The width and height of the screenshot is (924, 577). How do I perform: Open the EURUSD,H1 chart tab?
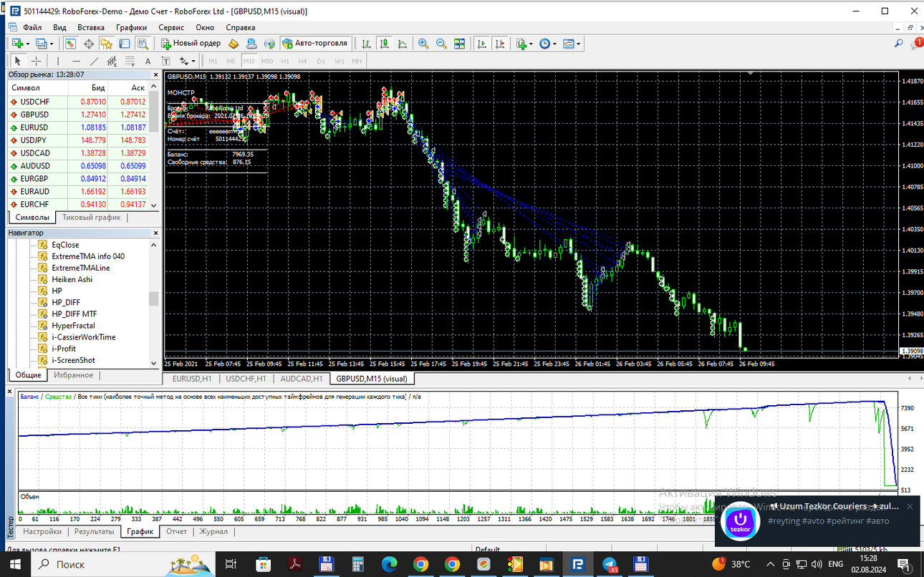click(x=191, y=378)
